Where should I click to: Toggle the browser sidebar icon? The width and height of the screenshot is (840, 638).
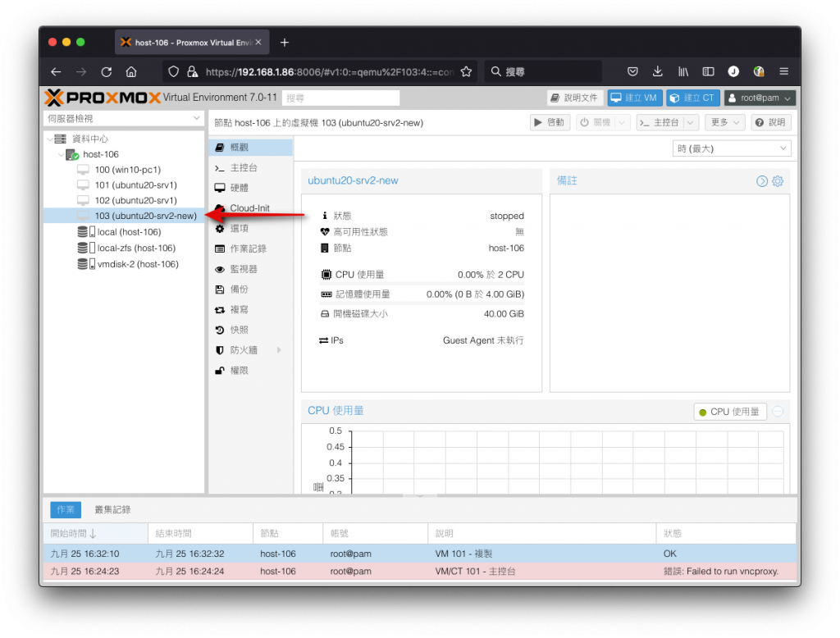pos(708,72)
